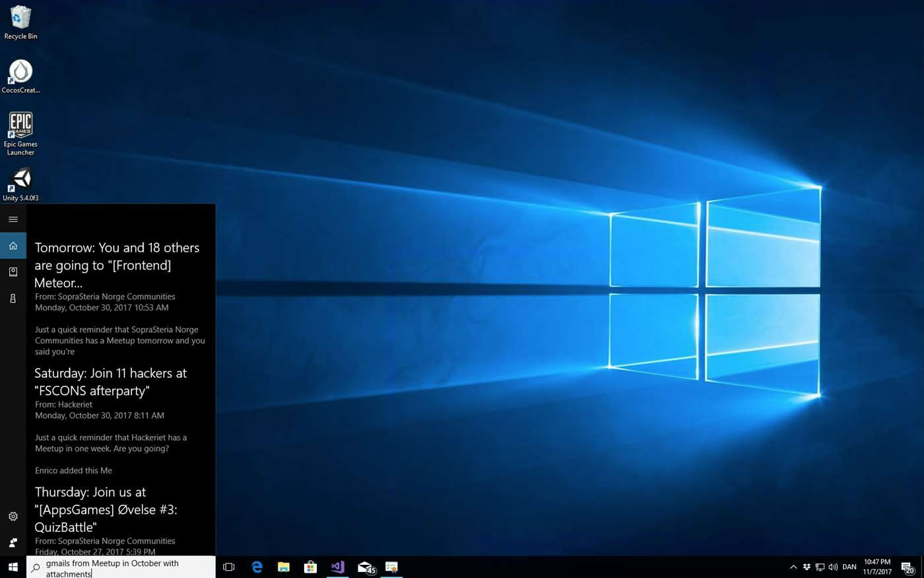This screenshot has height=578, width=924.
Task: Open the Cortana hamburger menu
Action: point(13,219)
